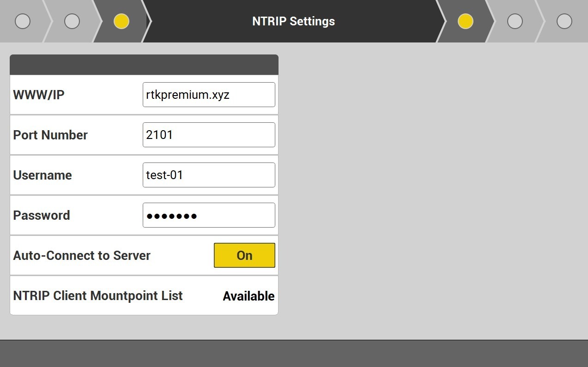Click the Auto-Connect to Server label
588x367 pixels.
point(82,256)
